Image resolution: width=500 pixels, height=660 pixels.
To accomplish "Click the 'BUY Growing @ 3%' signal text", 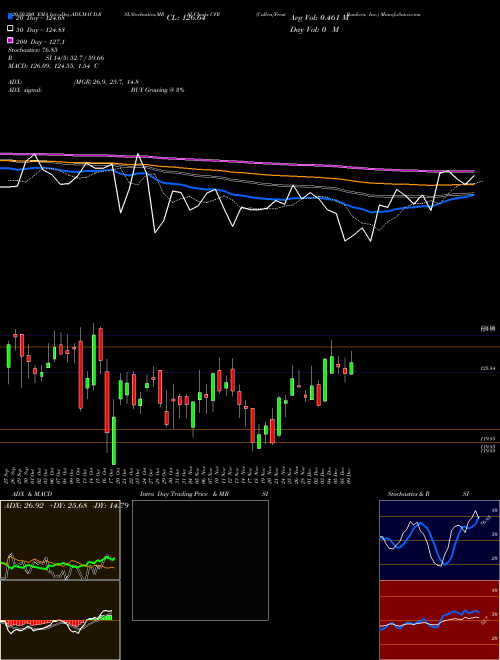I will 157,90.
